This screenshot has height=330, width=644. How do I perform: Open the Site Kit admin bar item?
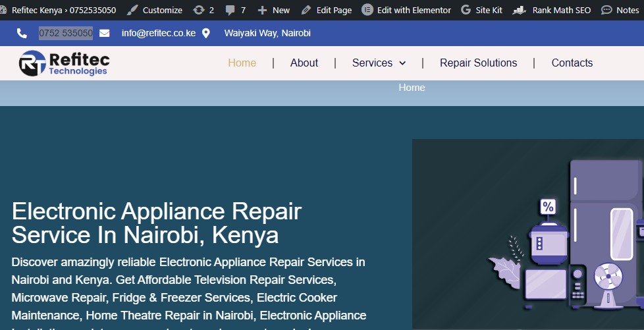click(x=489, y=10)
